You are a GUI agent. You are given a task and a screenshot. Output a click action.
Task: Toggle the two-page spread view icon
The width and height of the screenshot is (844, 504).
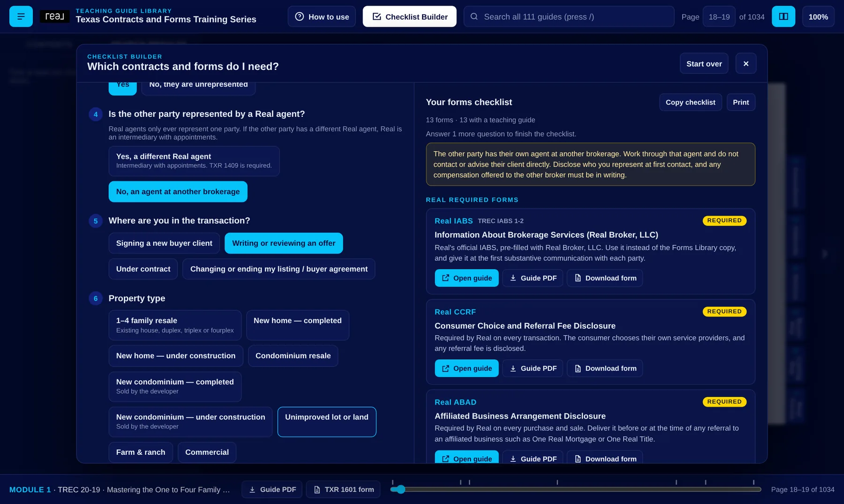click(783, 16)
